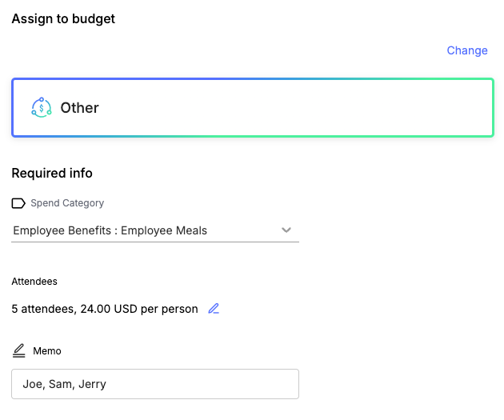
Task: Click the 'Joe, Sam, Jerry' memo text
Action: pyautogui.click(x=64, y=384)
